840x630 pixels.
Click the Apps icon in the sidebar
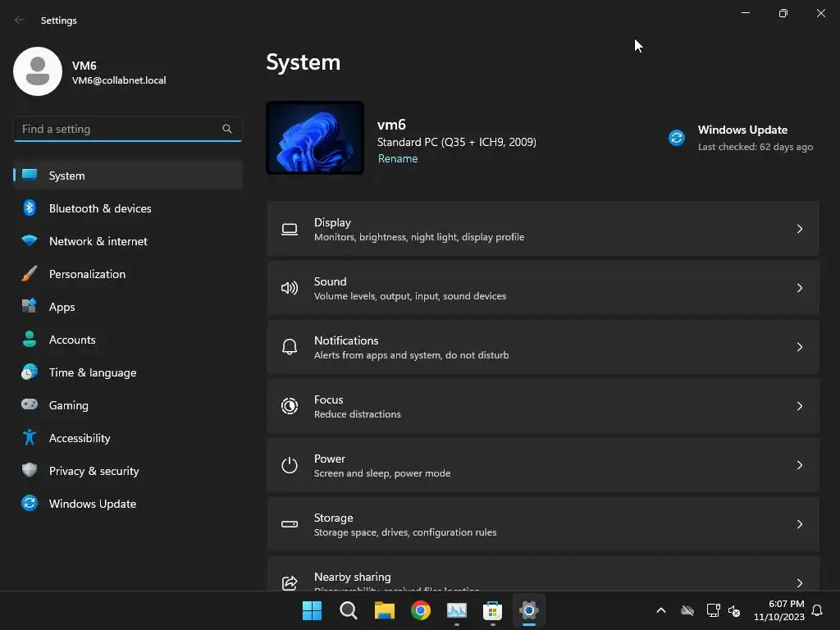(30, 307)
